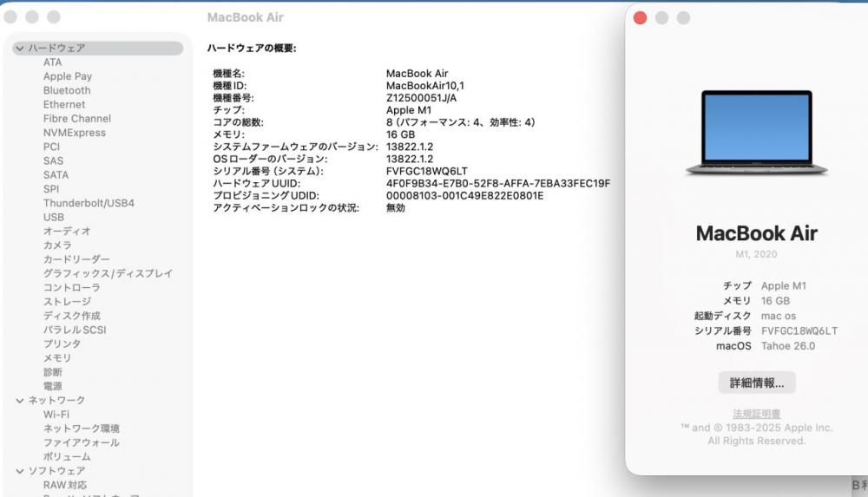Click 無効 activation lock status

pos(396,207)
